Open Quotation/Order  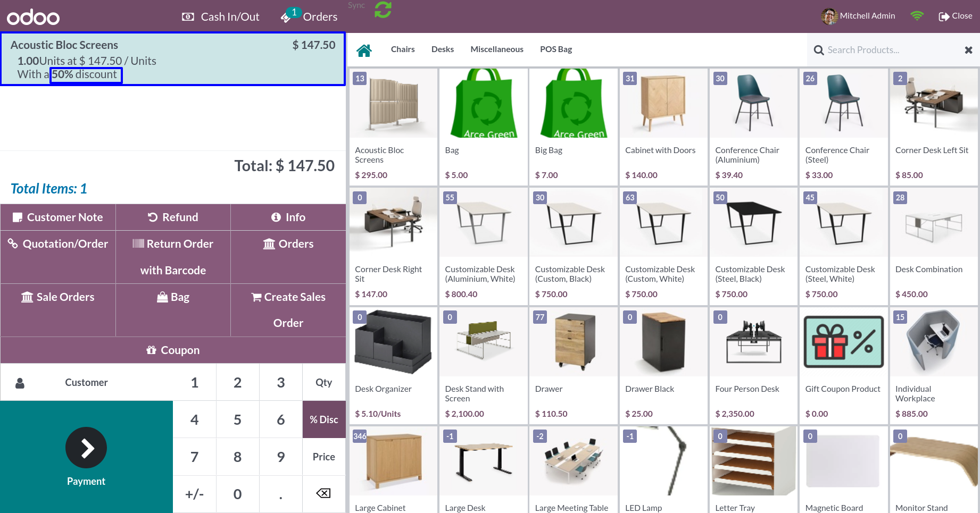pos(58,257)
